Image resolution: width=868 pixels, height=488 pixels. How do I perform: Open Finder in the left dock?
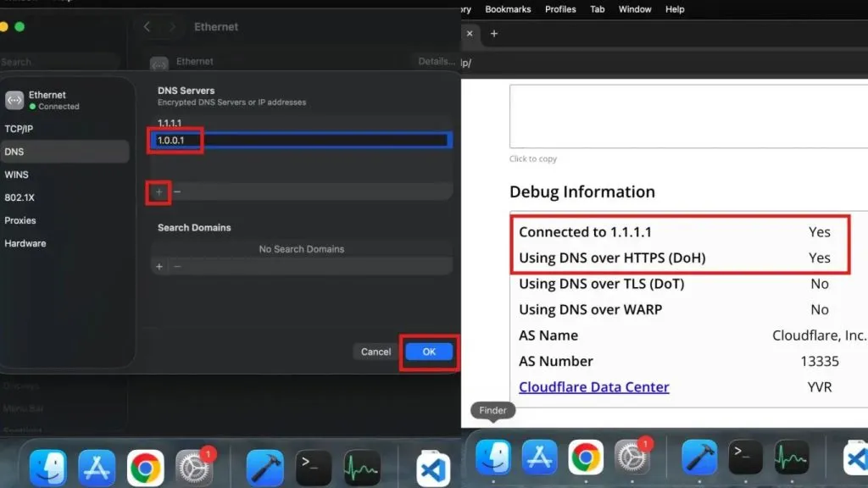pyautogui.click(x=48, y=468)
